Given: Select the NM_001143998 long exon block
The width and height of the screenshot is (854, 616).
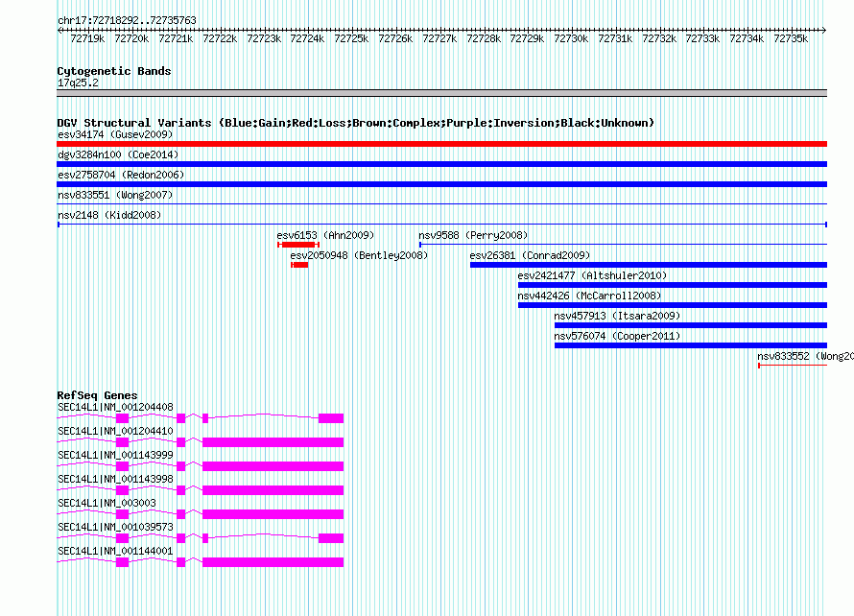Looking at the screenshot, I should point(273,490).
